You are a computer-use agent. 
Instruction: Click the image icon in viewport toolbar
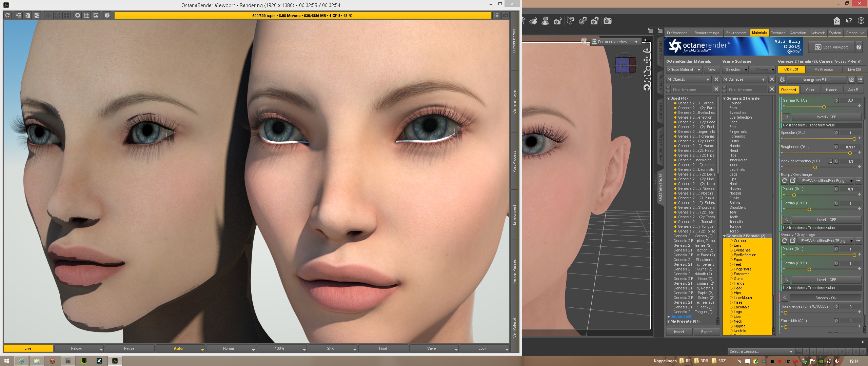(96, 15)
